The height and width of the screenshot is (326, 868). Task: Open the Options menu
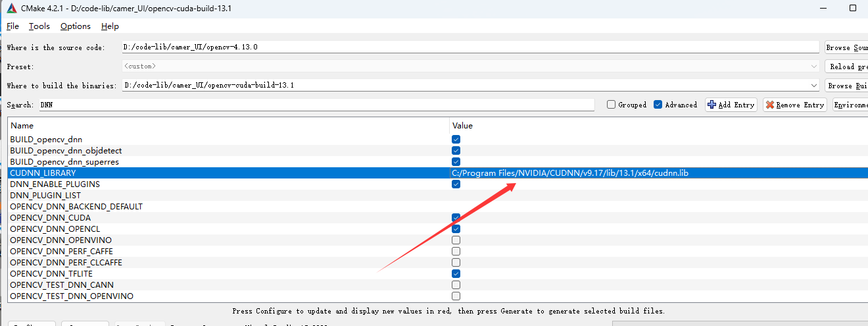(76, 26)
